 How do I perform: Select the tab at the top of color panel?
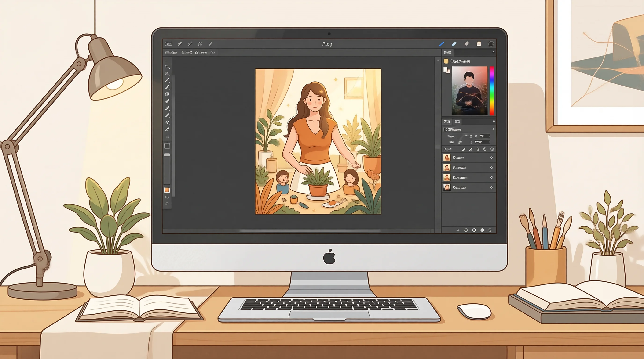[447, 53]
